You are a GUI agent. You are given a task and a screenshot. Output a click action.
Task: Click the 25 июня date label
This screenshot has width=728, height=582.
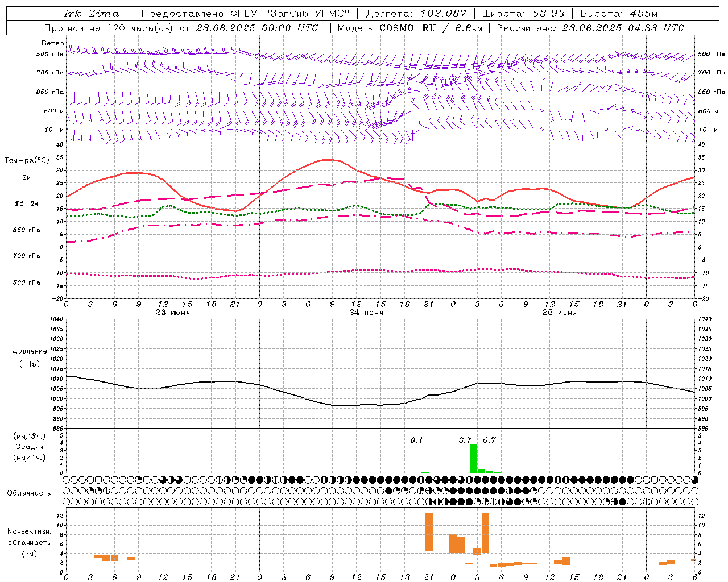point(559,313)
